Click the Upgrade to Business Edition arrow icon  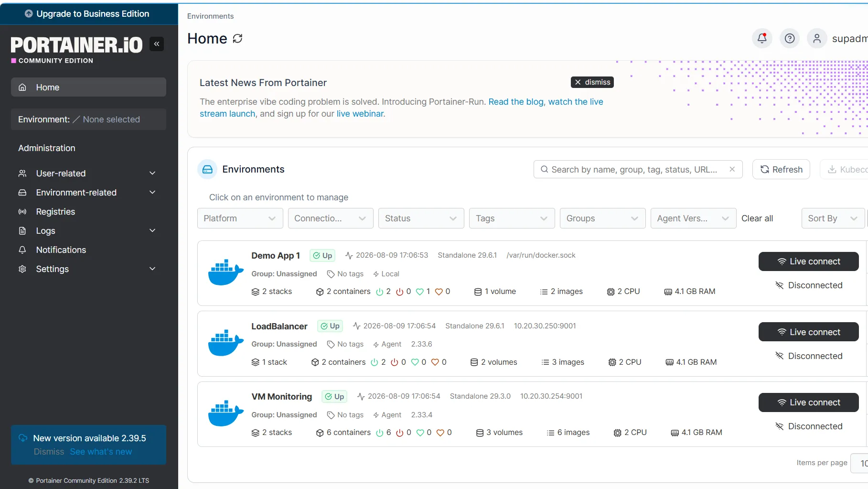click(29, 14)
